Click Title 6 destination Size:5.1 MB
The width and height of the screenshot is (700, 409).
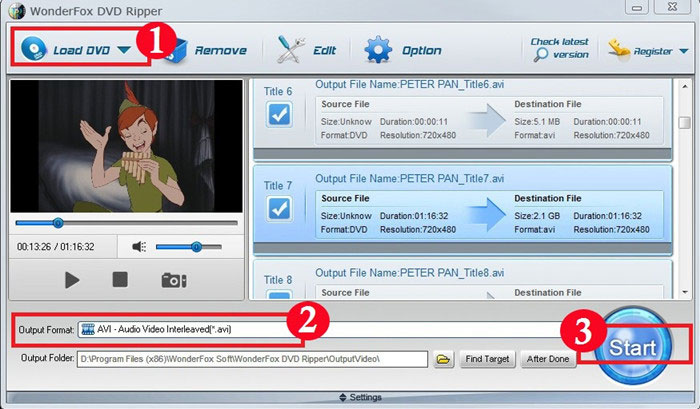(x=537, y=121)
